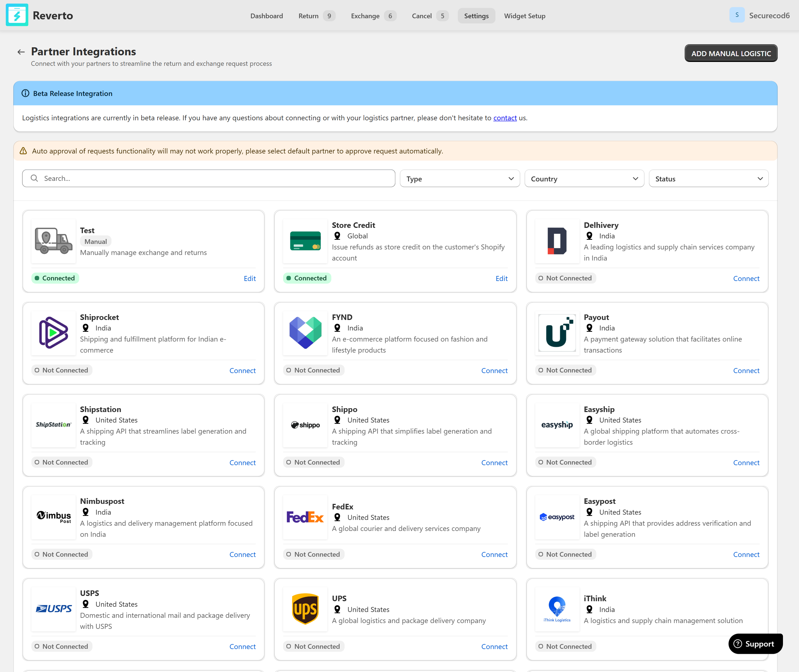Click ADD MANUAL LOGISTIC button

pyautogui.click(x=731, y=53)
